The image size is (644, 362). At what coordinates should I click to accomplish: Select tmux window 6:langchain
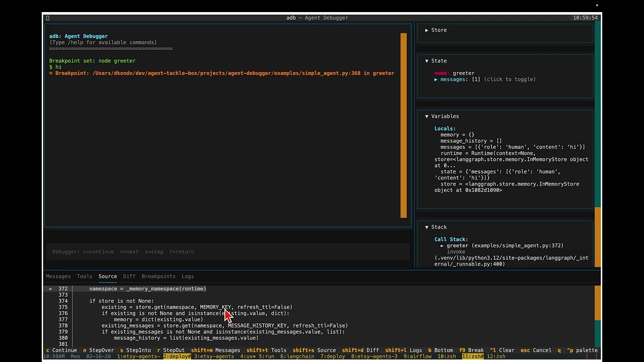(x=297, y=356)
